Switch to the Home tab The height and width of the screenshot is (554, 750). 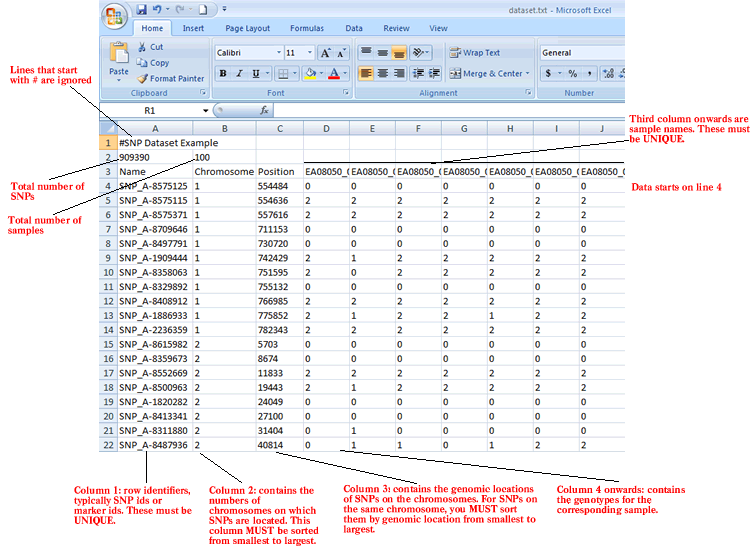point(152,28)
